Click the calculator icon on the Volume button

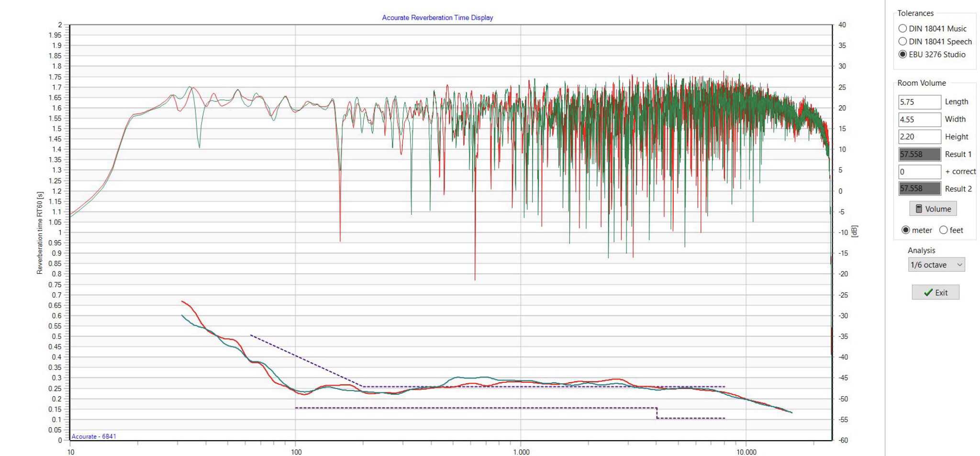click(918, 209)
